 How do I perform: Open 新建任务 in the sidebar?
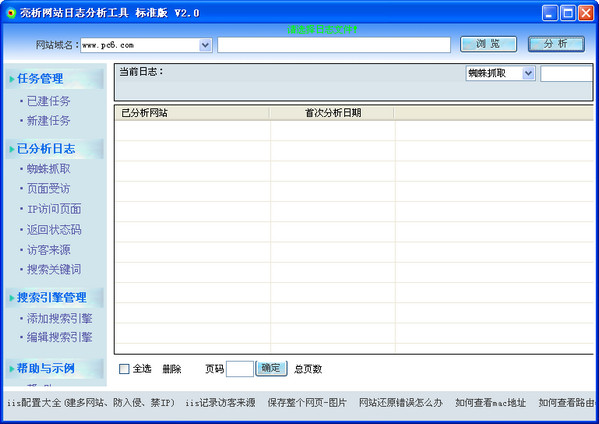(49, 121)
